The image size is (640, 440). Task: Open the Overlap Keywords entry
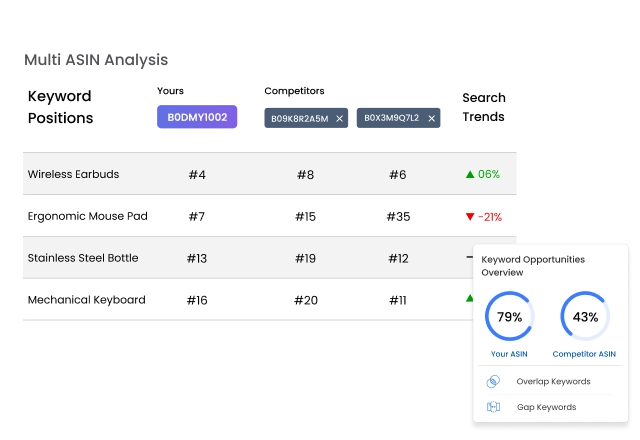tap(553, 381)
